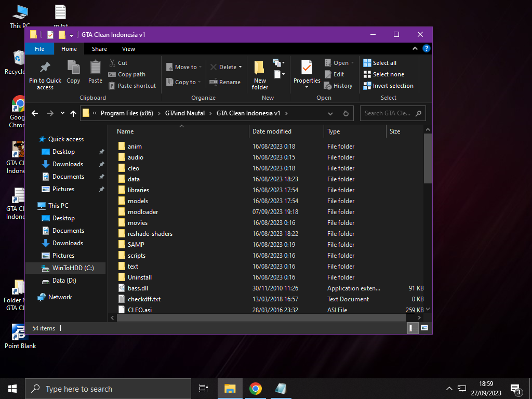Collapse the ribbon with the chevron
Screen dimensions: 532x399
415,48
